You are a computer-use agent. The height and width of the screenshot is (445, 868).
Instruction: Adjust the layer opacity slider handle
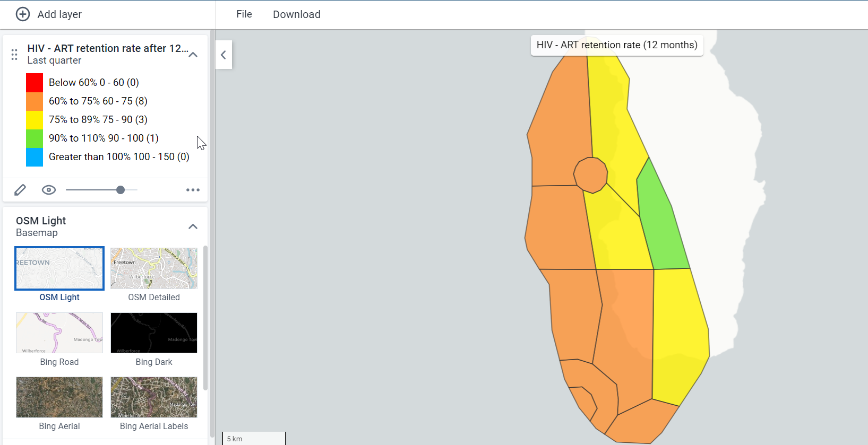click(x=121, y=190)
